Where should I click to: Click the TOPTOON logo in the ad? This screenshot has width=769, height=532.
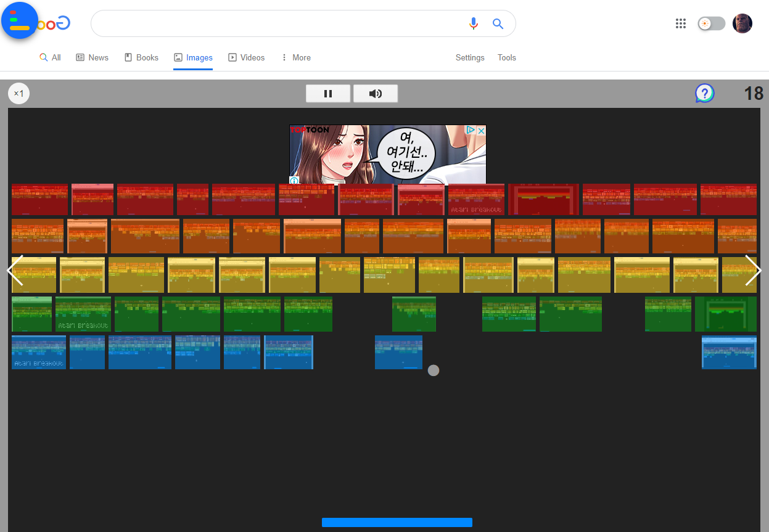pyautogui.click(x=310, y=130)
